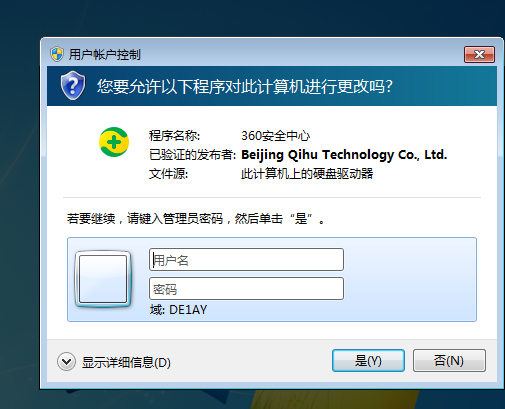This screenshot has height=409, width=505.
Task: Click the blue question-mark shield icon
Action: [73, 86]
